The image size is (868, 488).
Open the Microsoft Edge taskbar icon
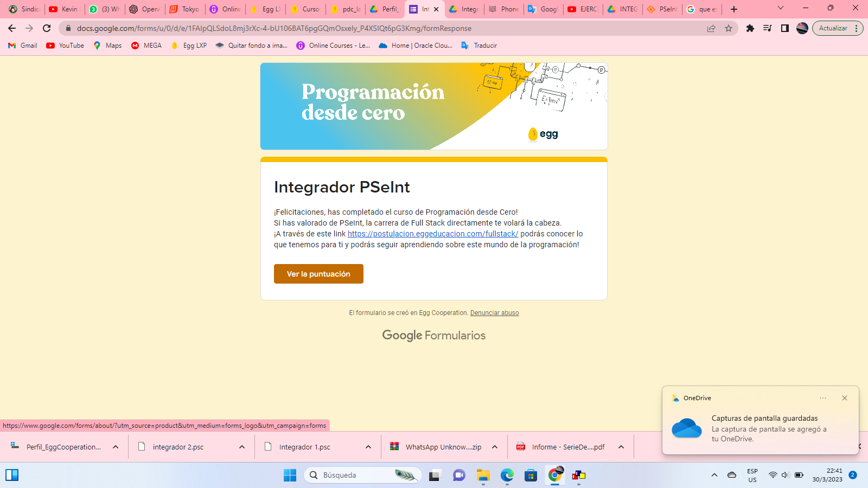pos(507,476)
